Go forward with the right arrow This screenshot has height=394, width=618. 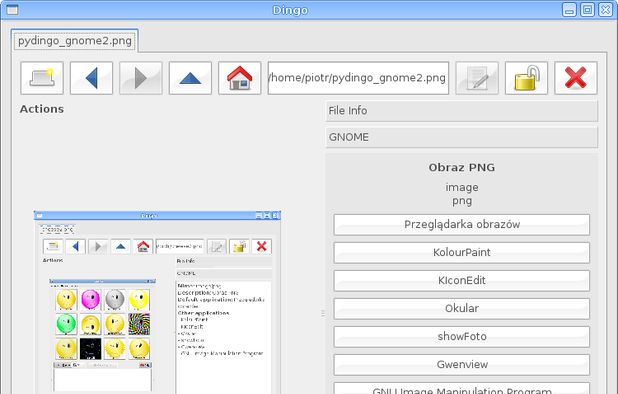[x=141, y=78]
